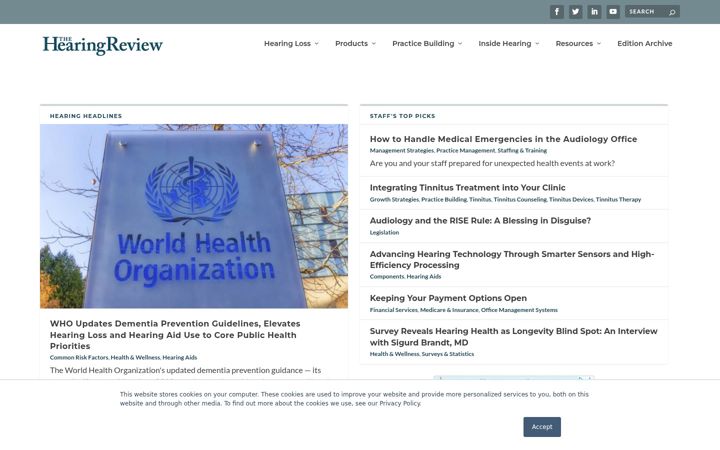The width and height of the screenshot is (720, 450).
Task: Expand the Products dropdown chevron
Action: point(374,44)
